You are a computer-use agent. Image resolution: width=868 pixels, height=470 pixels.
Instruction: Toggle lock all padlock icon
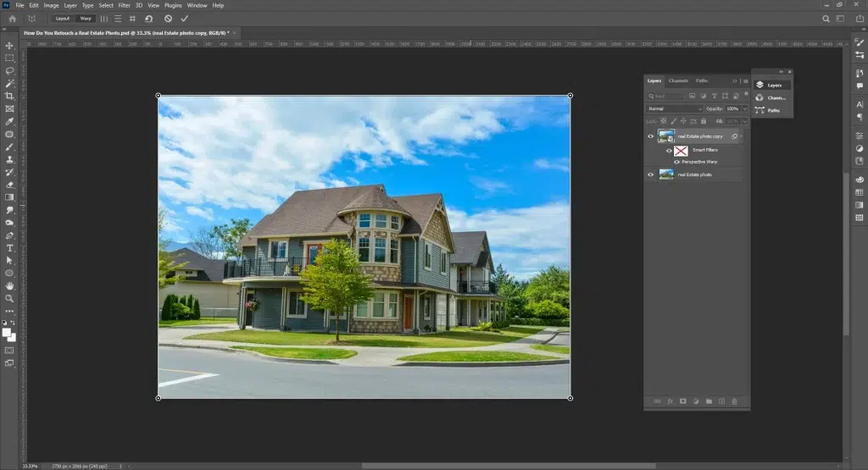pyautogui.click(x=704, y=121)
